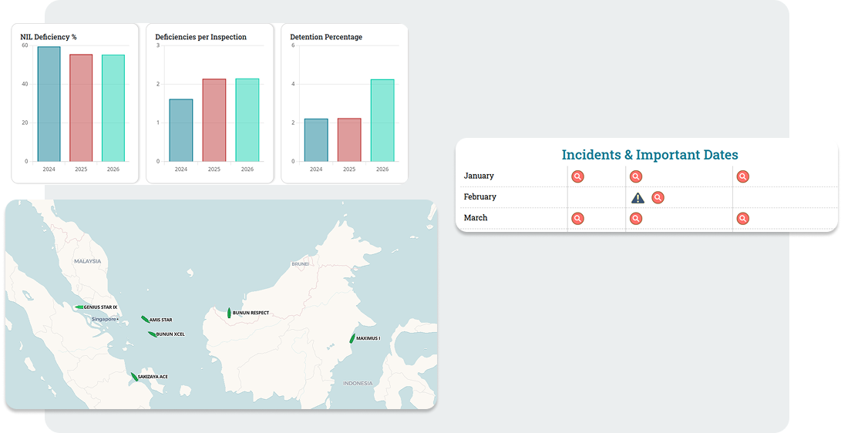
Task: Click the 2024 bar in Deficiencies per Inspection
Action: 181,130
